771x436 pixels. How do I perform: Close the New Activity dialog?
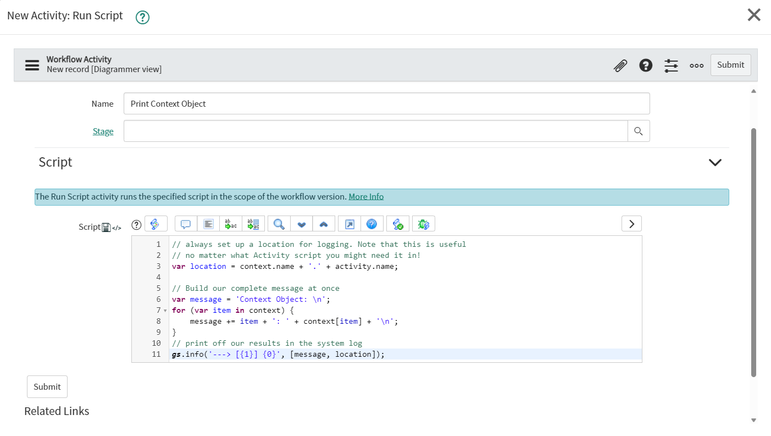(x=754, y=15)
